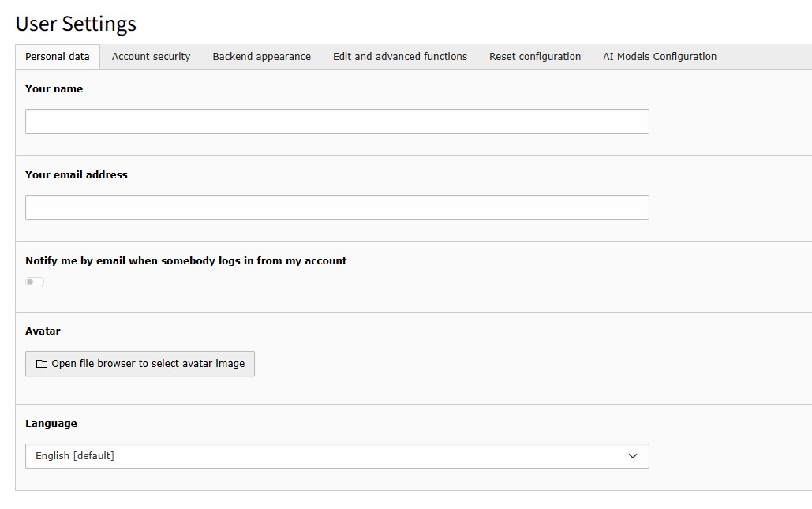Viewport: 812px width, 509px height.
Task: Click the Your email address input field
Action: (x=337, y=207)
